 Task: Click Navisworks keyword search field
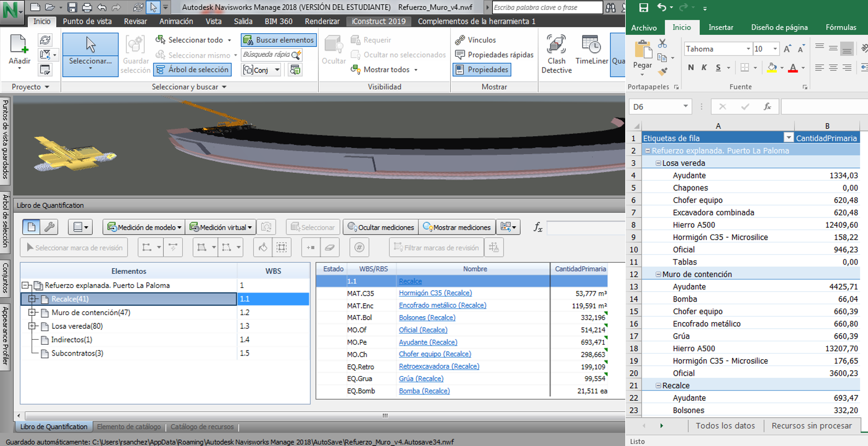click(x=547, y=8)
